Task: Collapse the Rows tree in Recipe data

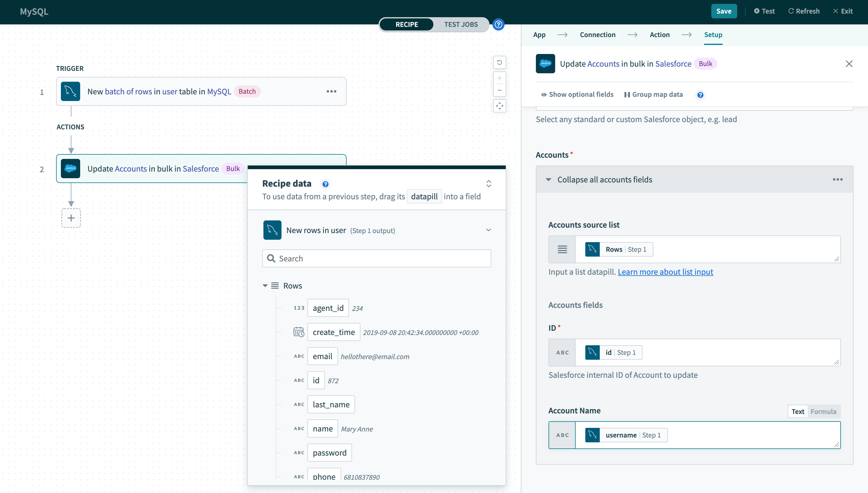Action: (x=265, y=286)
